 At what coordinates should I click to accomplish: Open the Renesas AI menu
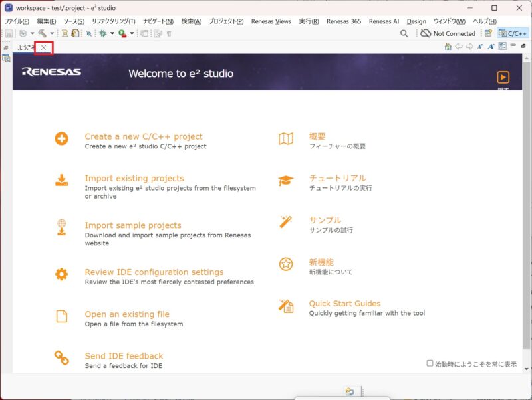[x=384, y=21]
